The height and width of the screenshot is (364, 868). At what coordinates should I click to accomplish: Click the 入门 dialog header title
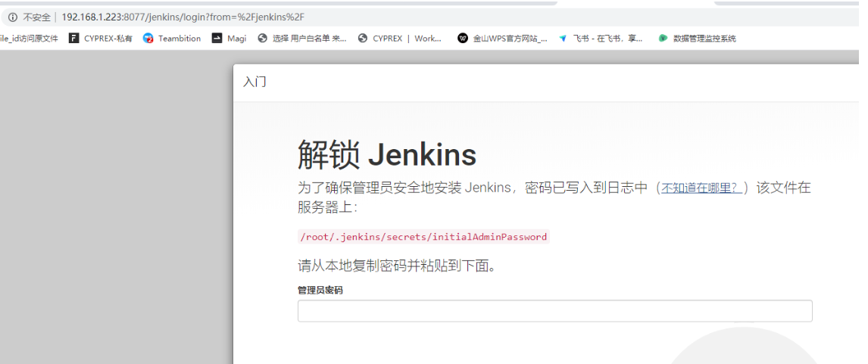point(254,82)
